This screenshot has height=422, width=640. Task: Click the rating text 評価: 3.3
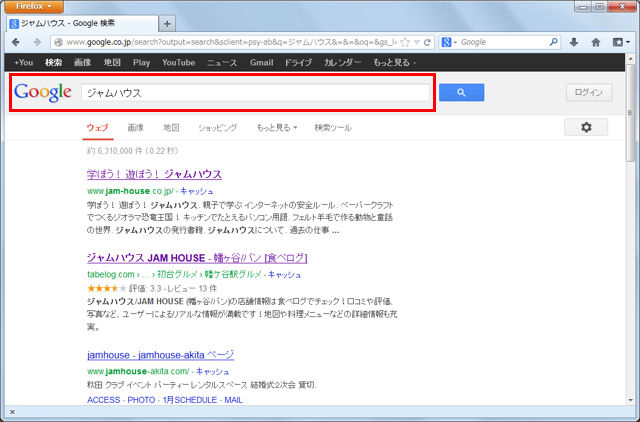(x=145, y=289)
